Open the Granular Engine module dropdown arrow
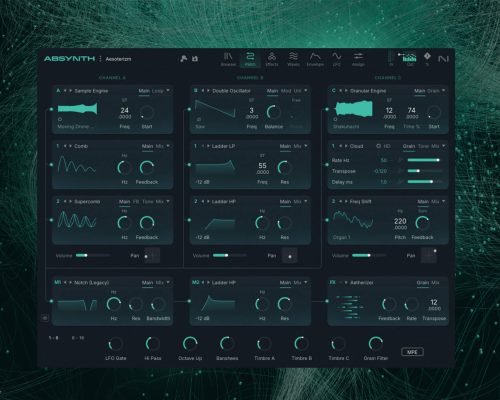Image resolution: width=500 pixels, height=400 pixels. (444, 90)
